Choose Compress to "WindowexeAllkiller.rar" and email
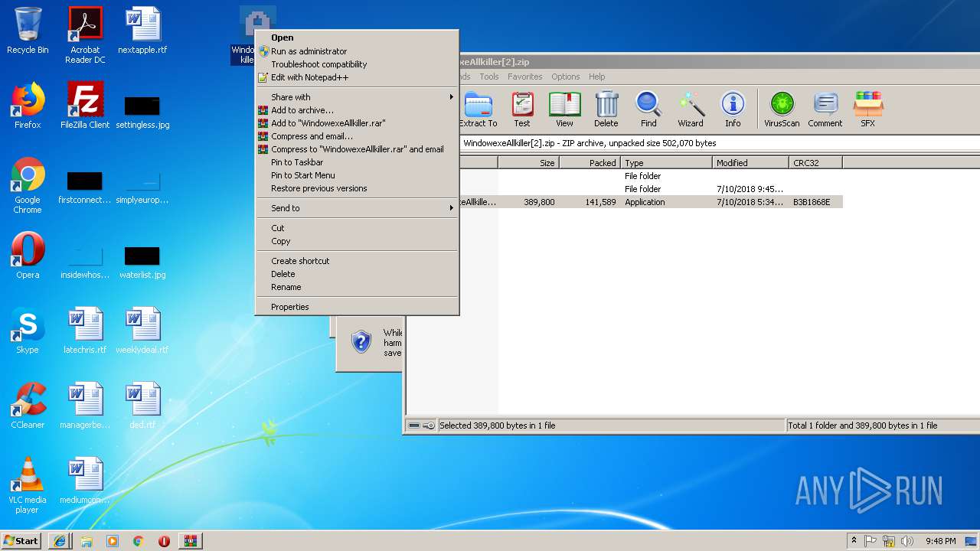The image size is (980, 551). (357, 149)
